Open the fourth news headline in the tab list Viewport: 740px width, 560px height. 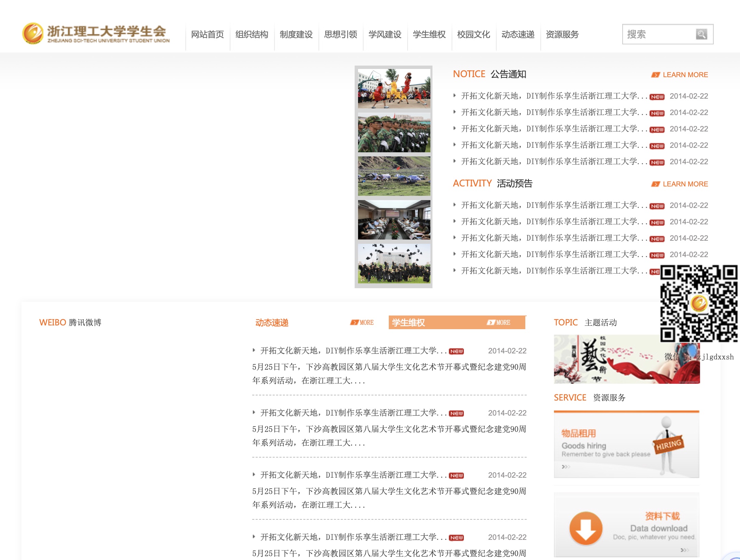[354, 537]
